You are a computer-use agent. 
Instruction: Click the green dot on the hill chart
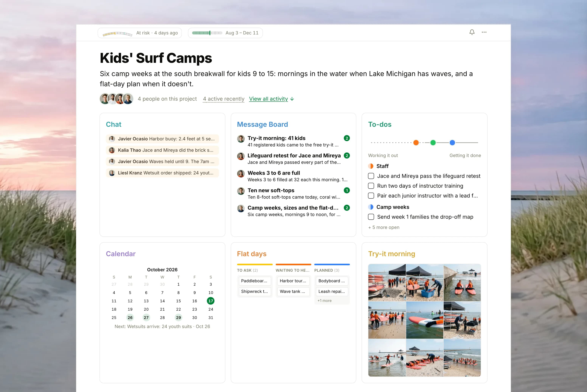pos(433,142)
